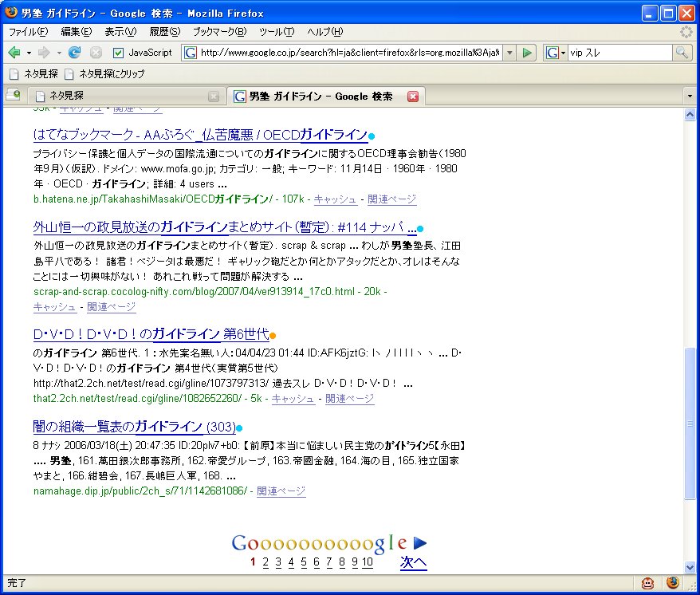Open the ヘルプ menu
Viewport: 700px width, 595px height.
pyautogui.click(x=325, y=32)
